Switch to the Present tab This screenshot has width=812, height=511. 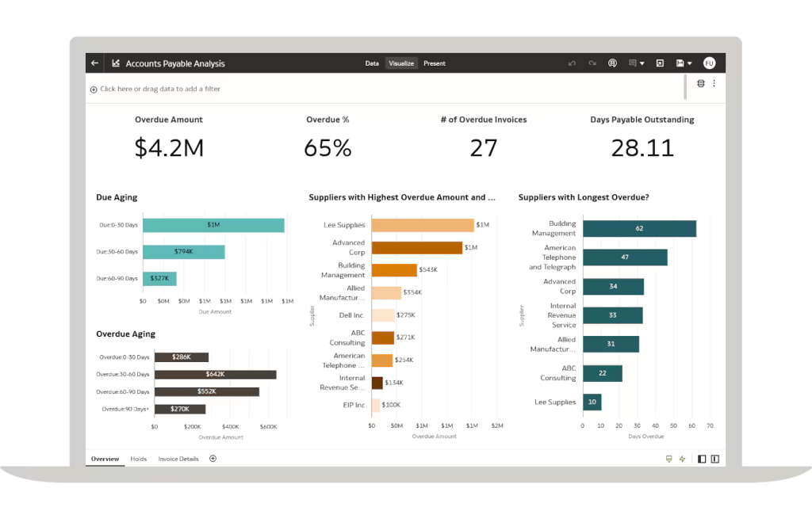(435, 63)
